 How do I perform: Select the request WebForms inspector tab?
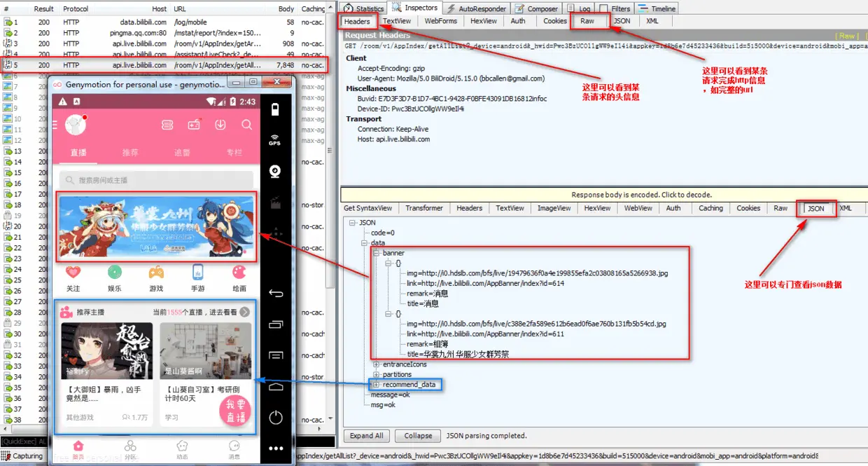pyautogui.click(x=441, y=21)
